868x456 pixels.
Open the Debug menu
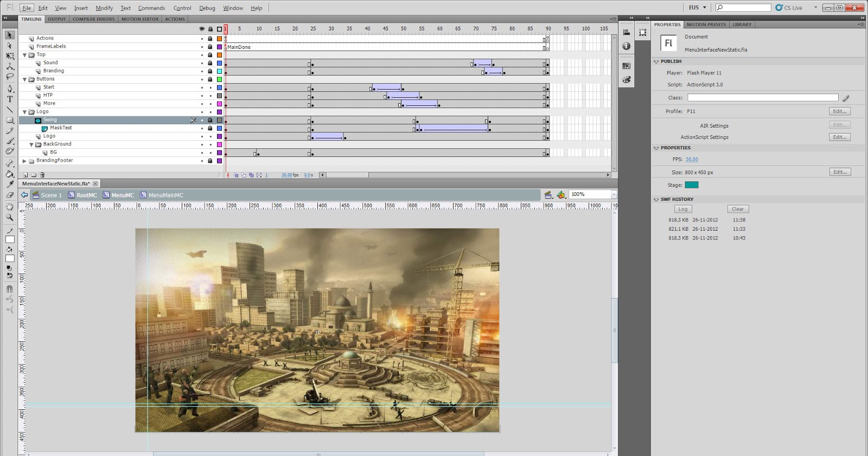tap(207, 8)
